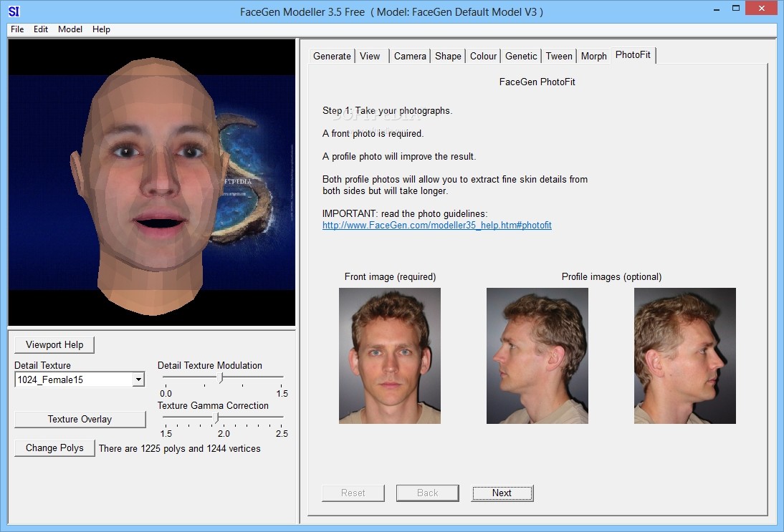Click the Reset button
Image resolution: width=784 pixels, height=532 pixels.
click(353, 493)
